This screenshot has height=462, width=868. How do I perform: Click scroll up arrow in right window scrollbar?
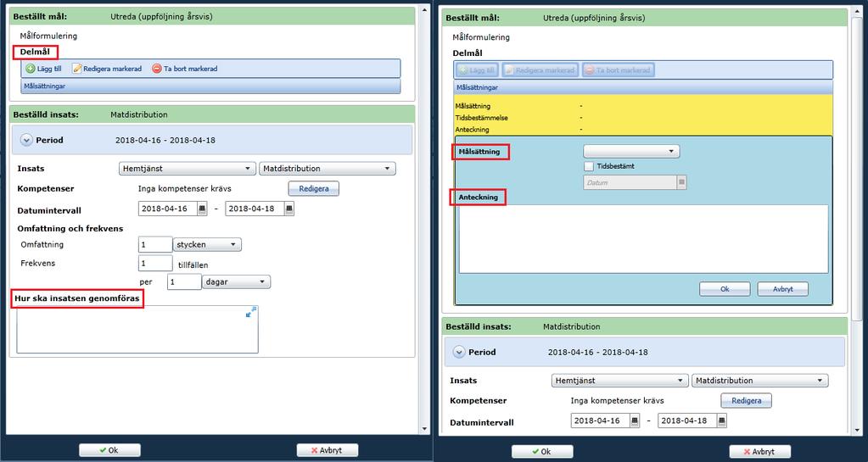(858, 9)
